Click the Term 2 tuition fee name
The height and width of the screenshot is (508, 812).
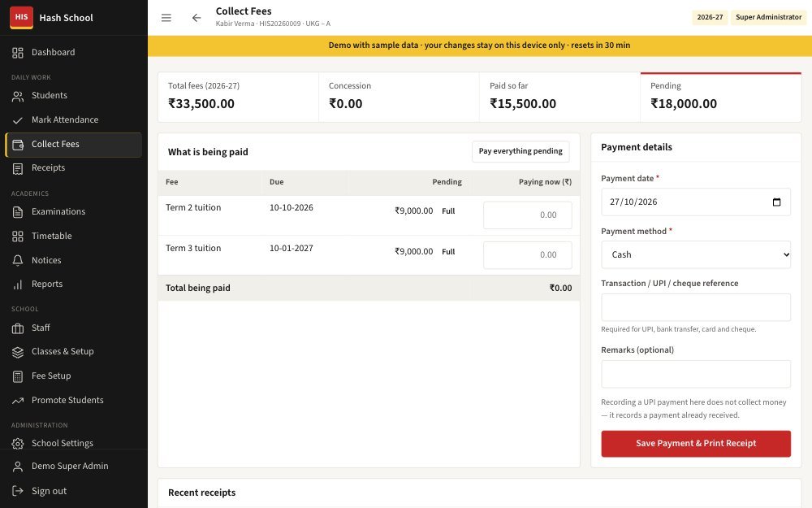(x=193, y=208)
